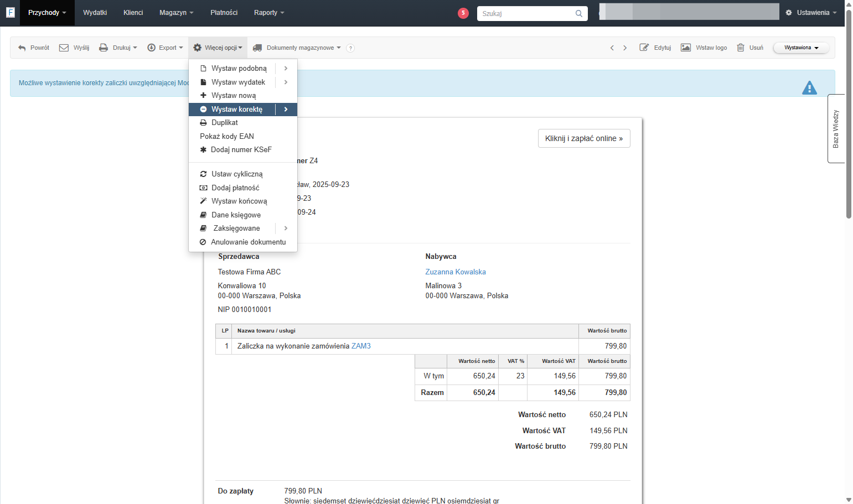The height and width of the screenshot is (504, 853).
Task: Open order ZAM3 link
Action: (x=361, y=346)
